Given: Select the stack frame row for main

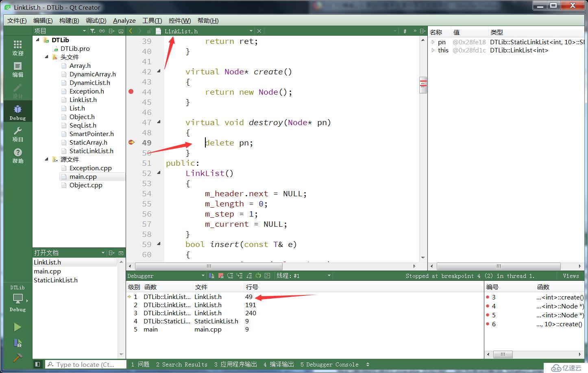Looking at the screenshot, I should [305, 330].
